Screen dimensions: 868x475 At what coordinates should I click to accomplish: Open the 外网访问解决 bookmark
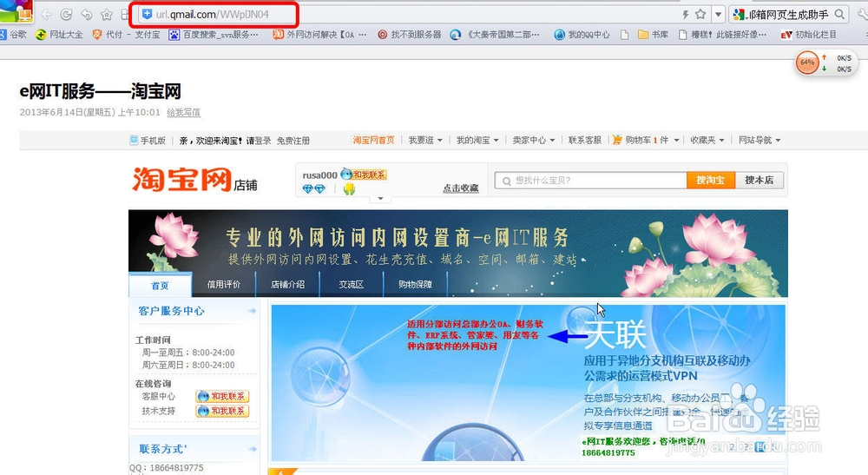(x=319, y=35)
